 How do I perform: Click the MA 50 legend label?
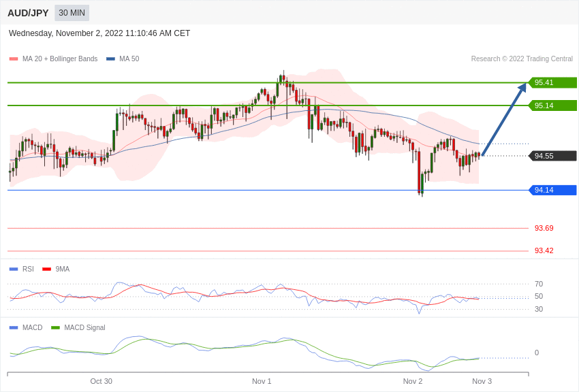129,59
